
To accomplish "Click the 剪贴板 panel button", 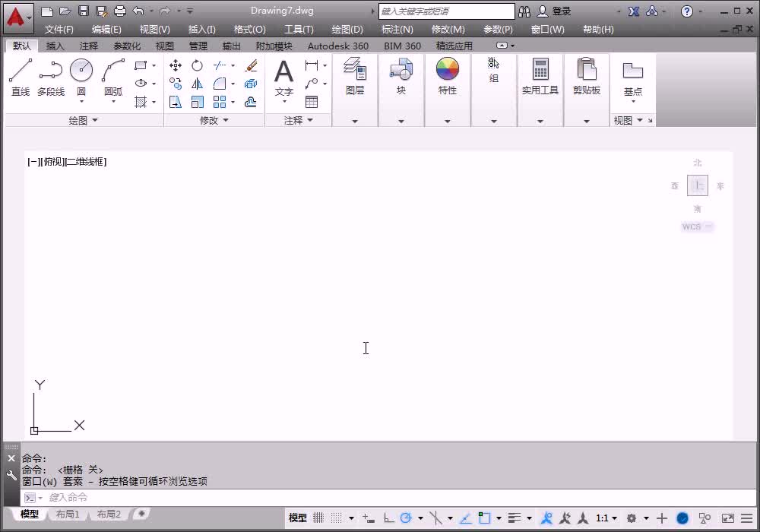I will [x=587, y=77].
